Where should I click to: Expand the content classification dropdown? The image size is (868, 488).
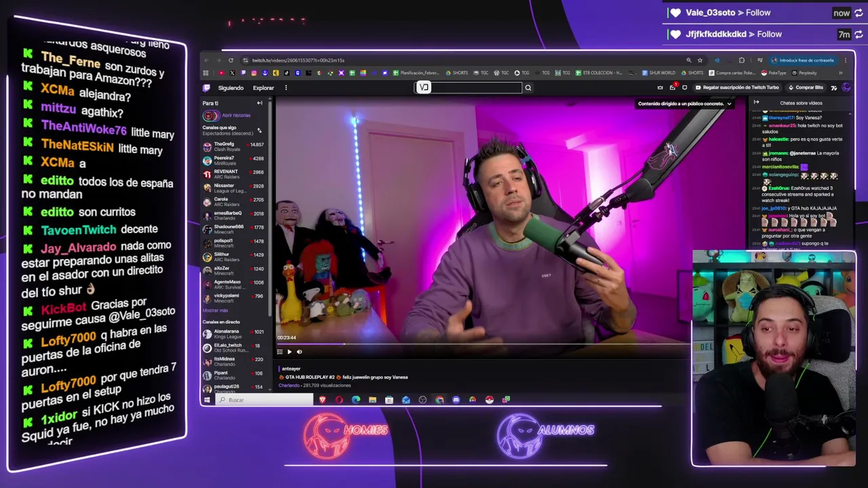(x=729, y=104)
